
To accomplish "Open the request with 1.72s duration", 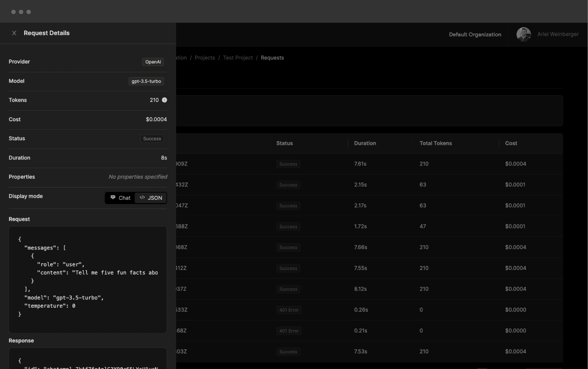I will 360,227.
